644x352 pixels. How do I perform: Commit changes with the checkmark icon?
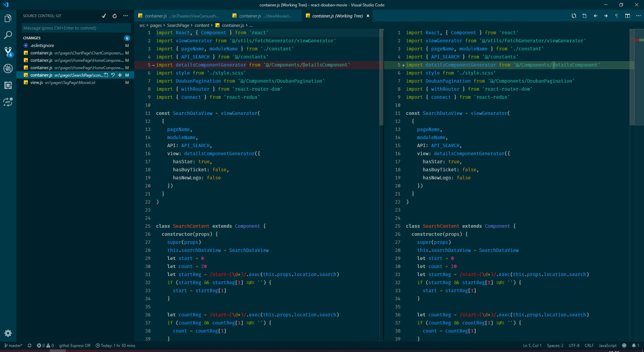click(104, 16)
